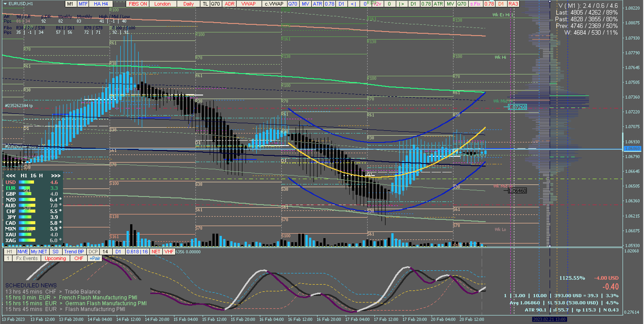Image resolution: width=644 pixels, height=324 pixels.
Task: Click the previous '<<<' arrows in currency panel
Action: click(11, 176)
